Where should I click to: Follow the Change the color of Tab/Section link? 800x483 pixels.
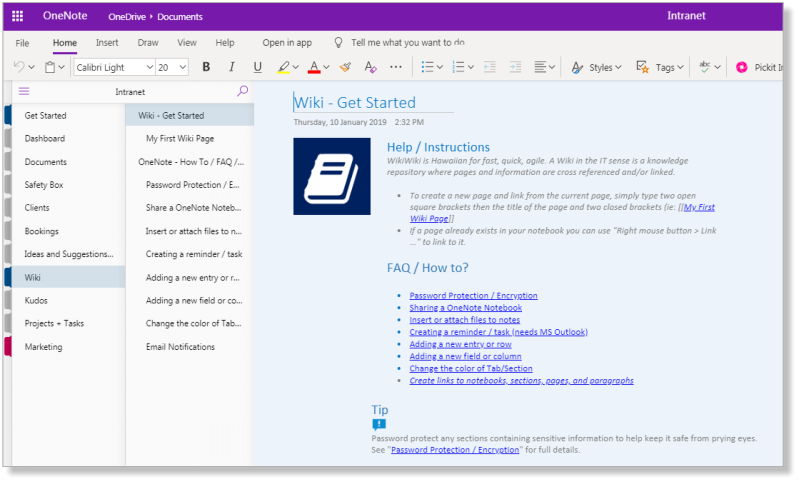[470, 369]
